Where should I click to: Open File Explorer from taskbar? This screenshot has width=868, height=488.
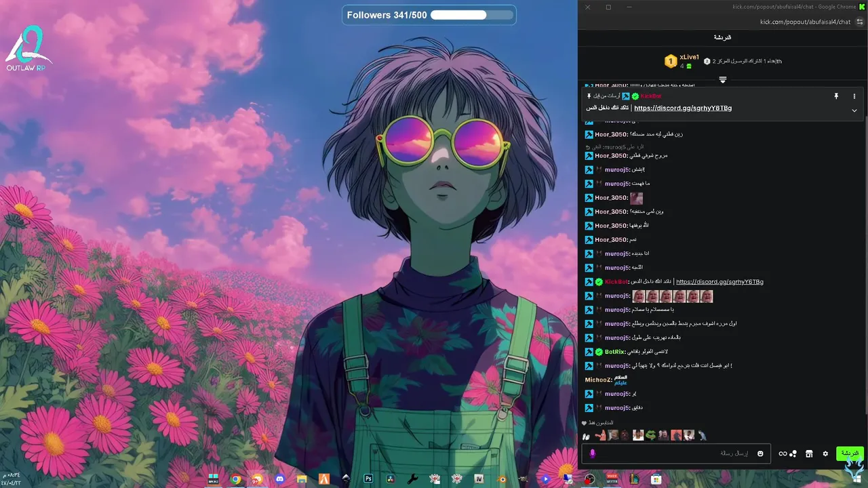coord(302,479)
